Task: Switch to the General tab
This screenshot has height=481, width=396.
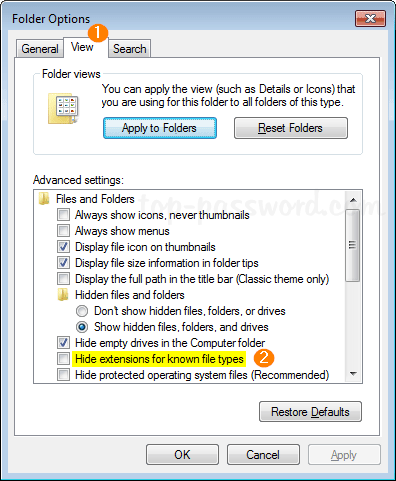Action: pyautogui.click(x=40, y=49)
